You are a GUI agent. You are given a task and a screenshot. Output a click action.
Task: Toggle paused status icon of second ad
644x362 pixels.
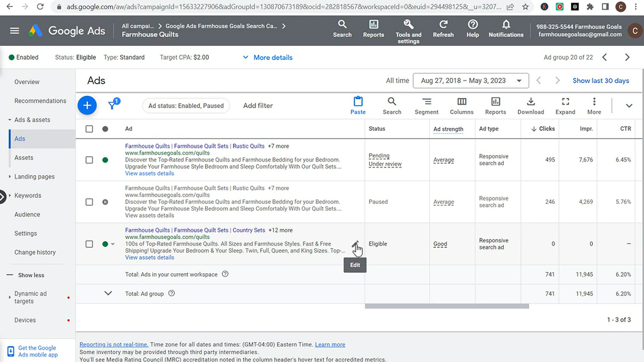click(x=105, y=202)
